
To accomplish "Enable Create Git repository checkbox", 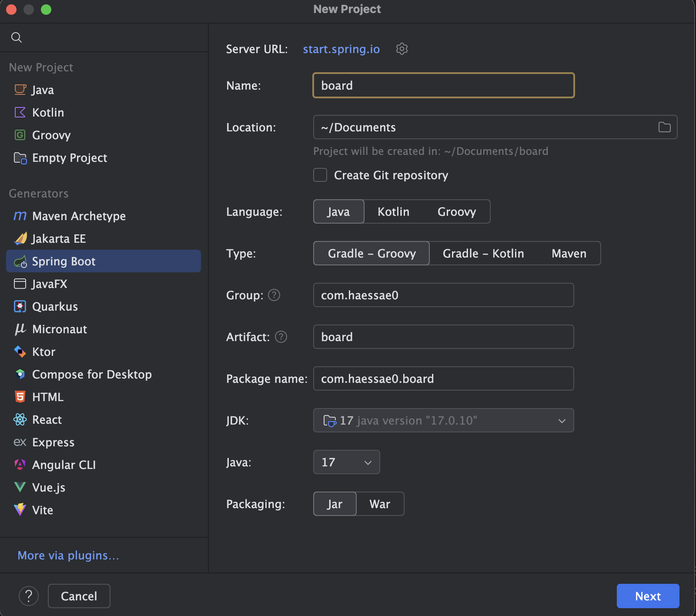I will point(320,175).
